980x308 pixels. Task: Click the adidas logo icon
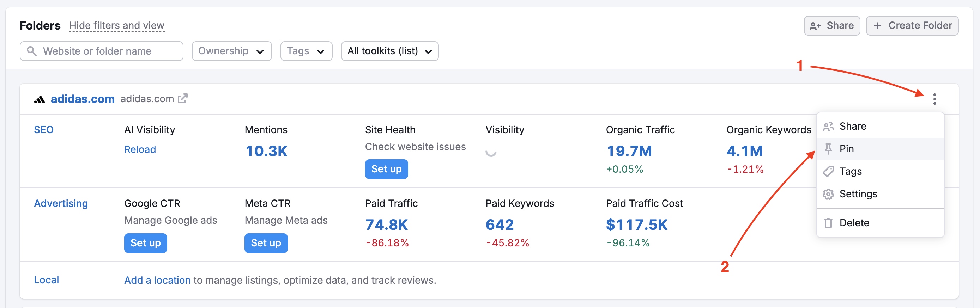pos(39,99)
